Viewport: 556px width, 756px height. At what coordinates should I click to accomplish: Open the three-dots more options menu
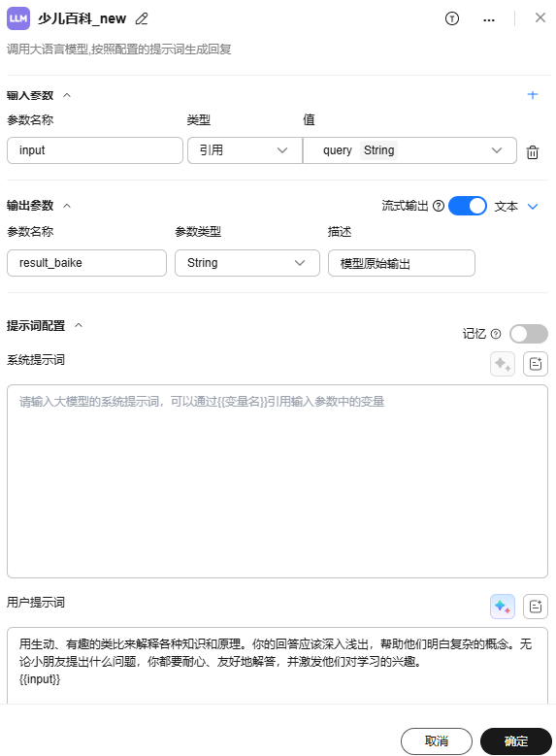point(488,19)
